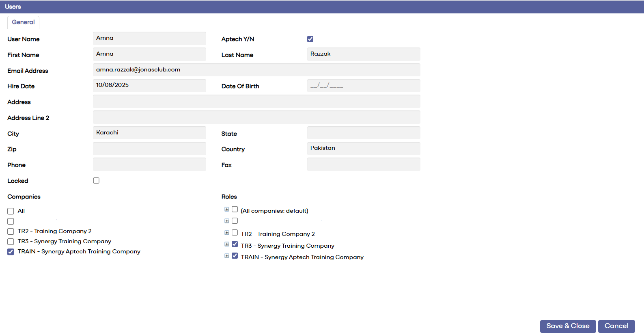This screenshot has width=644, height=335.
Task: Select TR2 - Training Company 2 under Companies
Action: pyautogui.click(x=11, y=231)
